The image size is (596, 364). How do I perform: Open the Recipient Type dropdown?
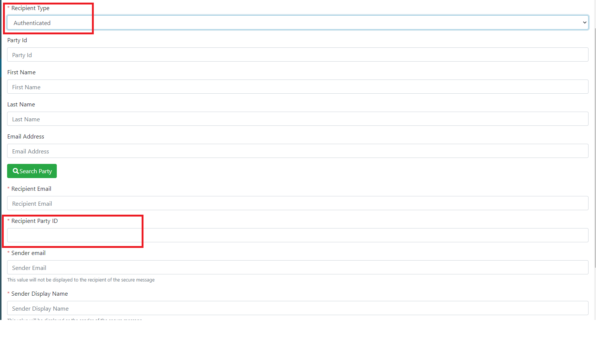click(x=297, y=22)
